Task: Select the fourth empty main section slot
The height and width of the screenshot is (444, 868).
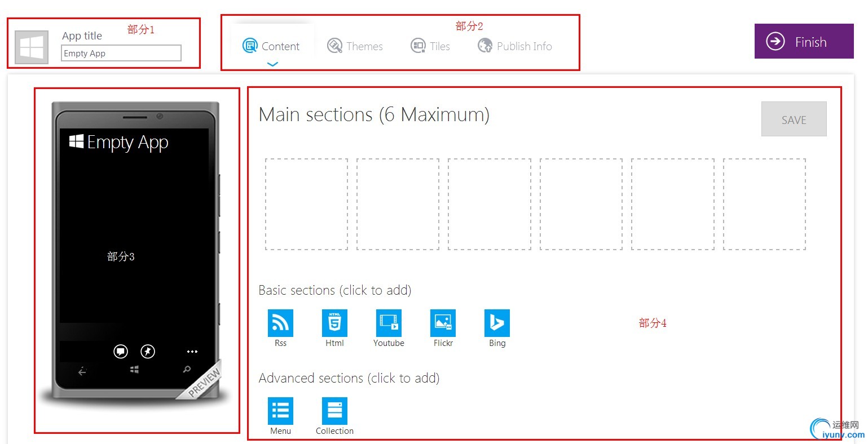Action: [x=581, y=204]
